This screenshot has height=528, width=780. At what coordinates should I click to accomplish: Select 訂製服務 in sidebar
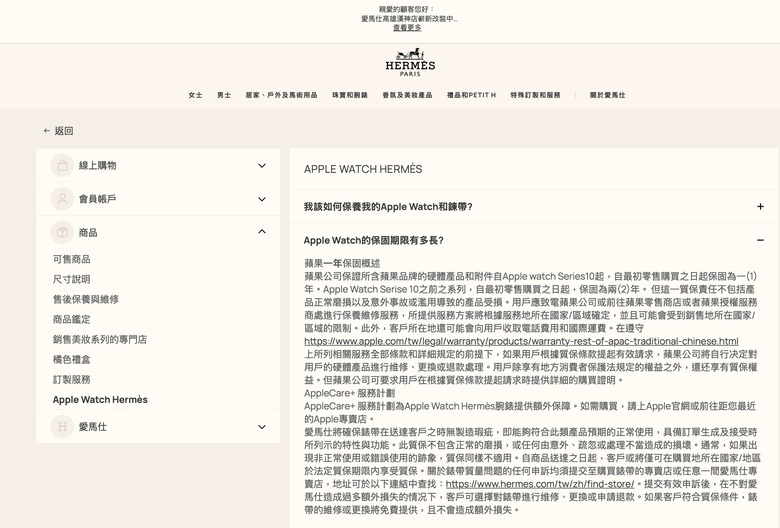pyautogui.click(x=72, y=379)
